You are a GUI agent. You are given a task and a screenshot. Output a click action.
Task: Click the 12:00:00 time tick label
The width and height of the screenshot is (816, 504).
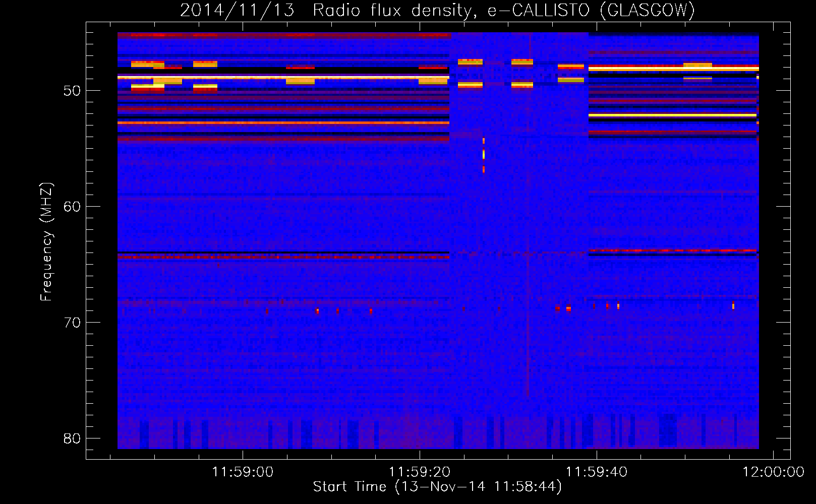774,472
